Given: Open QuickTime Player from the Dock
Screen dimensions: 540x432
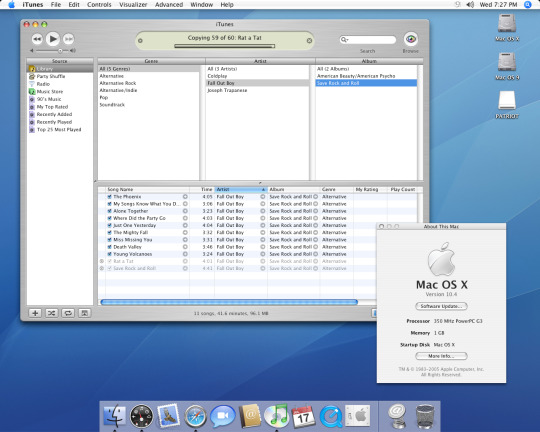Looking at the screenshot, I should click(331, 416).
